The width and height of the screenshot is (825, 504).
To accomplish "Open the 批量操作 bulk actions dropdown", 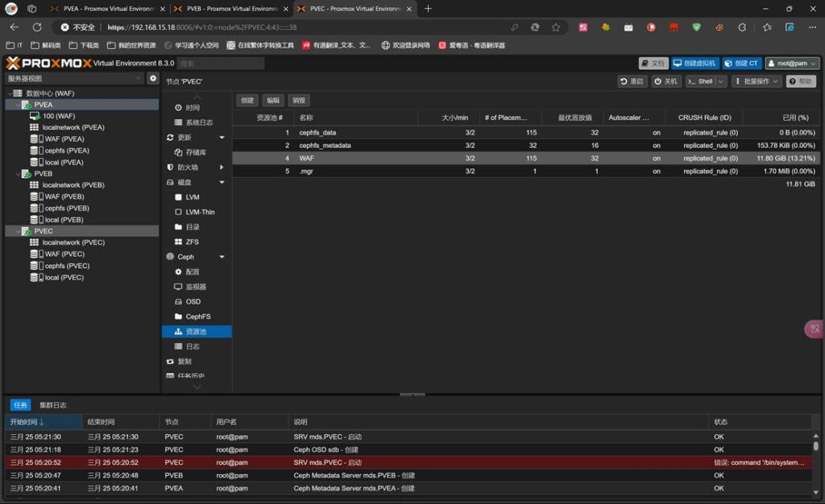I will pyautogui.click(x=756, y=81).
